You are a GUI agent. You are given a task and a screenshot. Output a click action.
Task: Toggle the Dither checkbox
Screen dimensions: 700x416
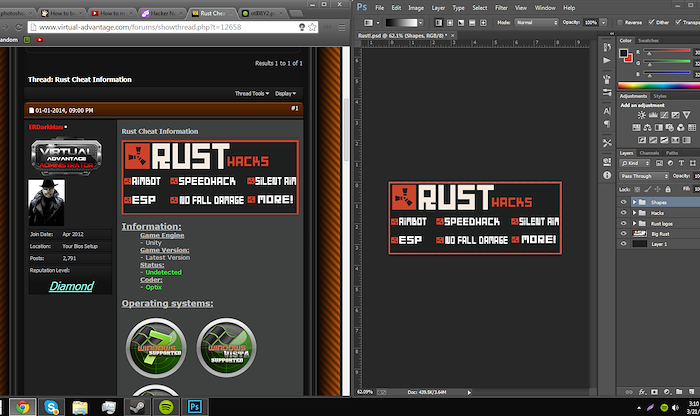point(651,22)
